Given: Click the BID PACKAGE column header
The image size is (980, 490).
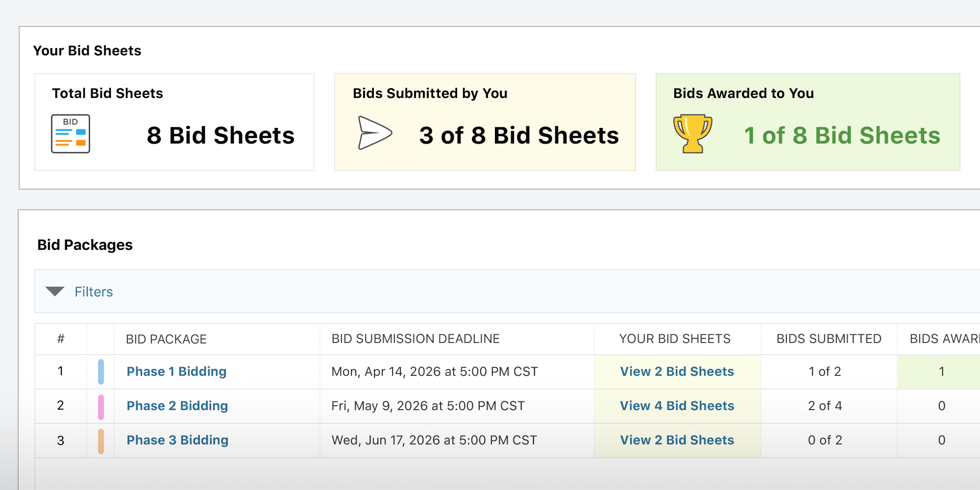Looking at the screenshot, I should point(165,339).
